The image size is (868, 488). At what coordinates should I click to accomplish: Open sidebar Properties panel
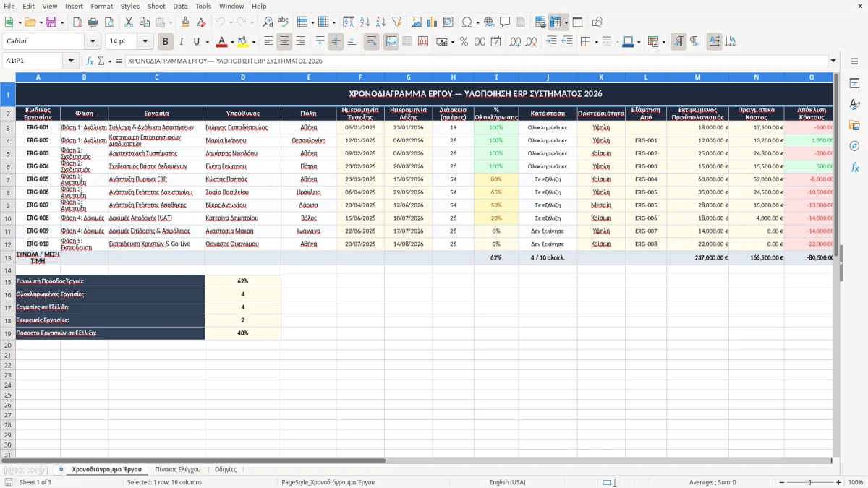[854, 84]
